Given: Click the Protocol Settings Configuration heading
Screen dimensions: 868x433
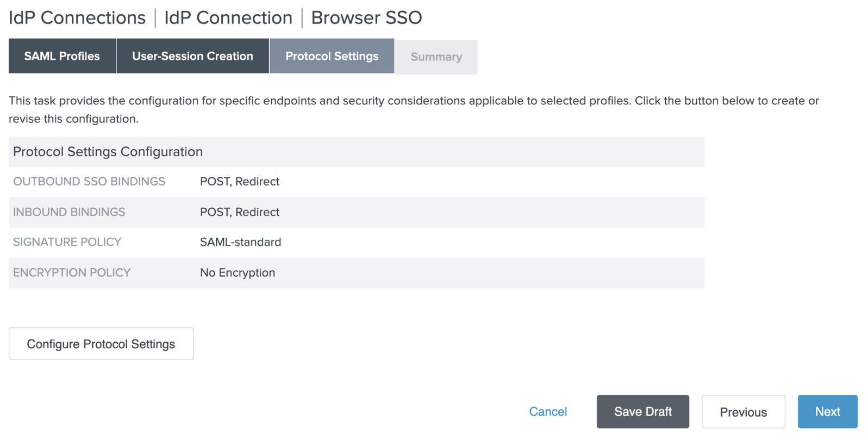Looking at the screenshot, I should [x=108, y=152].
